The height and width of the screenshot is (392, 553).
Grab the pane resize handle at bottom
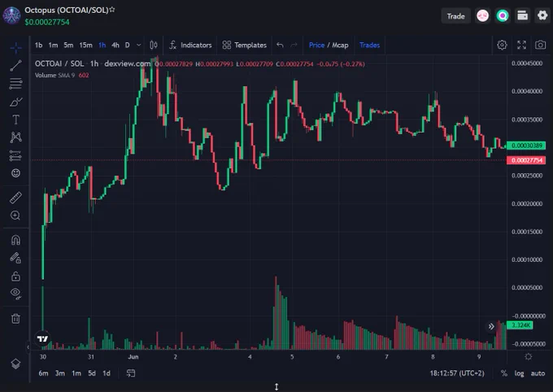point(276,387)
